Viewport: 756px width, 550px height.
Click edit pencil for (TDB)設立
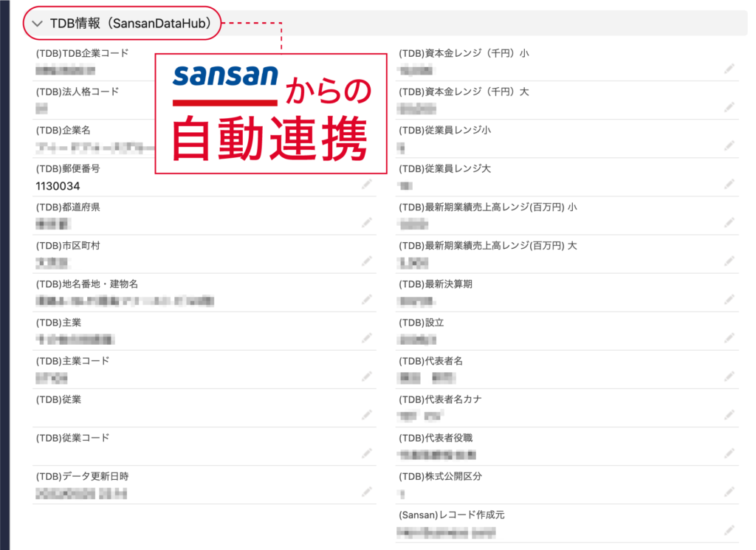pyautogui.click(x=729, y=338)
